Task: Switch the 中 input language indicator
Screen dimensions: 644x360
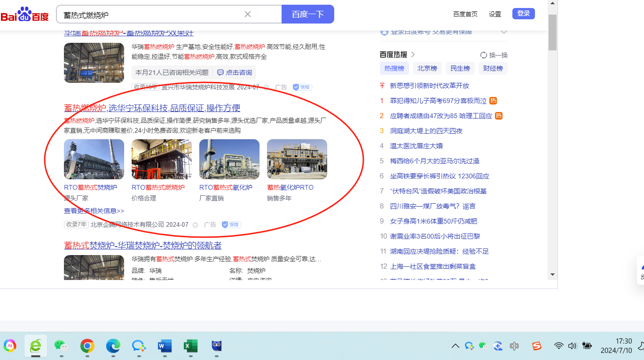Action: [x=514, y=346]
